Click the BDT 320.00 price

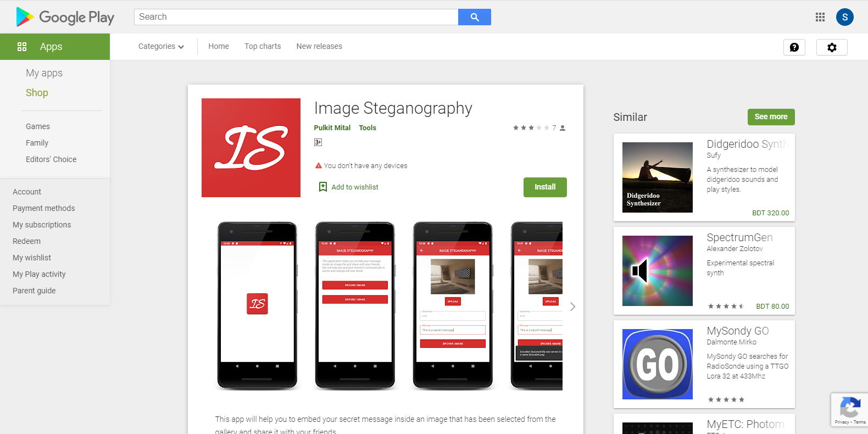click(x=770, y=213)
